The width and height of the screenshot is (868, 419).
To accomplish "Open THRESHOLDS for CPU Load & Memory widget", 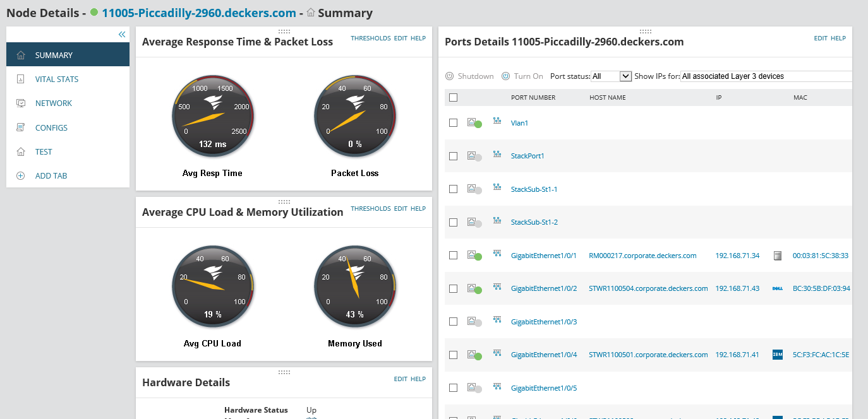I will point(371,208).
